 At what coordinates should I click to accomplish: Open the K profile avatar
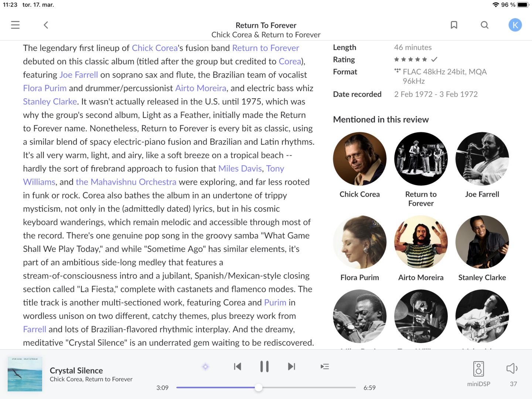[515, 25]
